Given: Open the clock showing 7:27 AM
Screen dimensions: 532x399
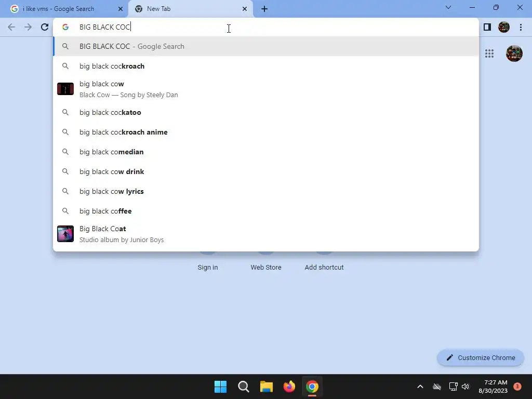Looking at the screenshot, I should tap(493, 387).
